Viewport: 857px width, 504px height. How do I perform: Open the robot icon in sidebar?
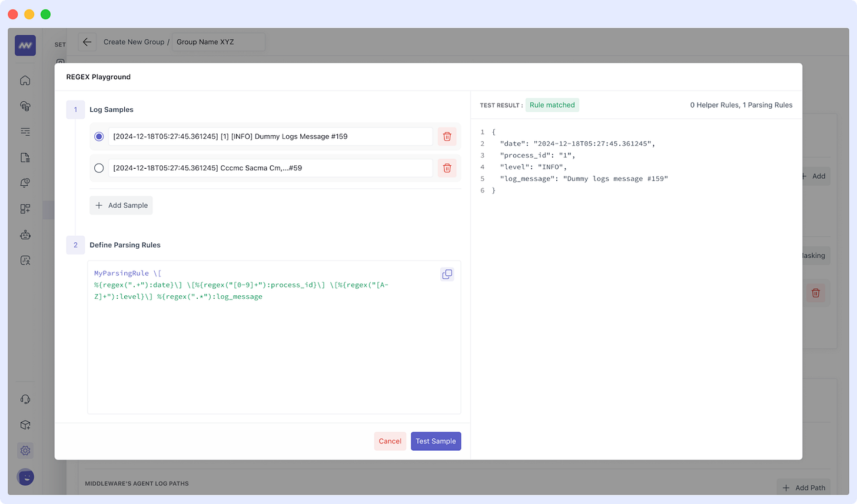[25, 235]
